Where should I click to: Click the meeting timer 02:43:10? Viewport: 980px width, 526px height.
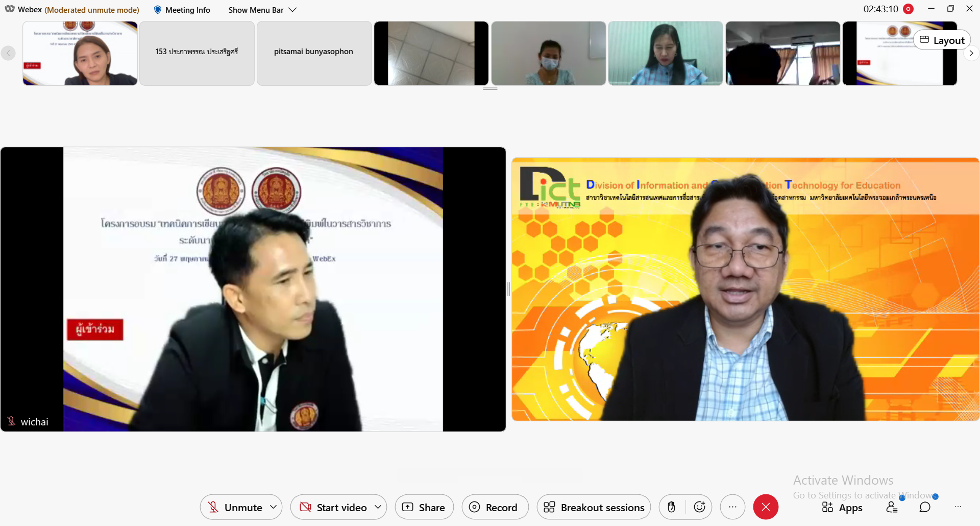pyautogui.click(x=880, y=9)
